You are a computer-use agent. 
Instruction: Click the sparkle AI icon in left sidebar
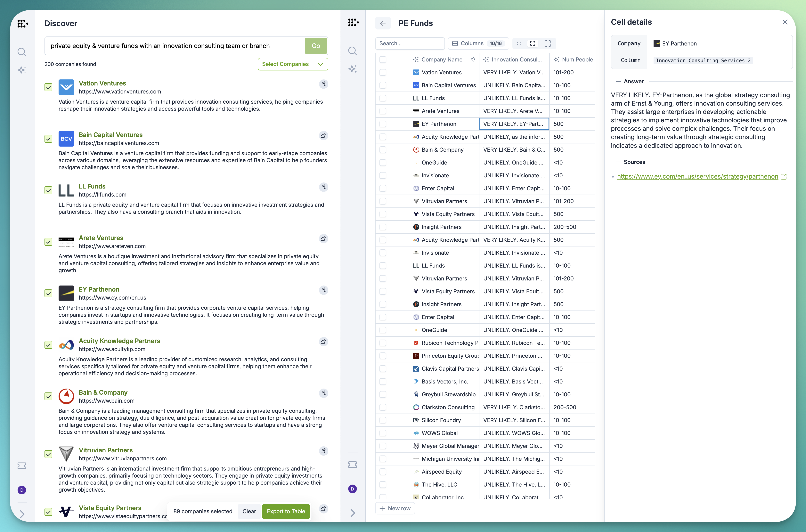(x=22, y=70)
